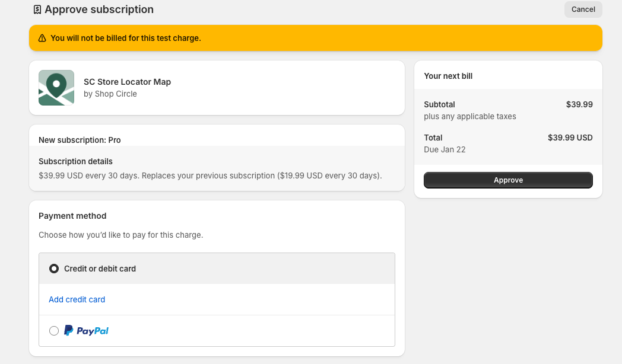Open the Add credit card link
Screen dimensions: 622x364
click(x=77, y=299)
